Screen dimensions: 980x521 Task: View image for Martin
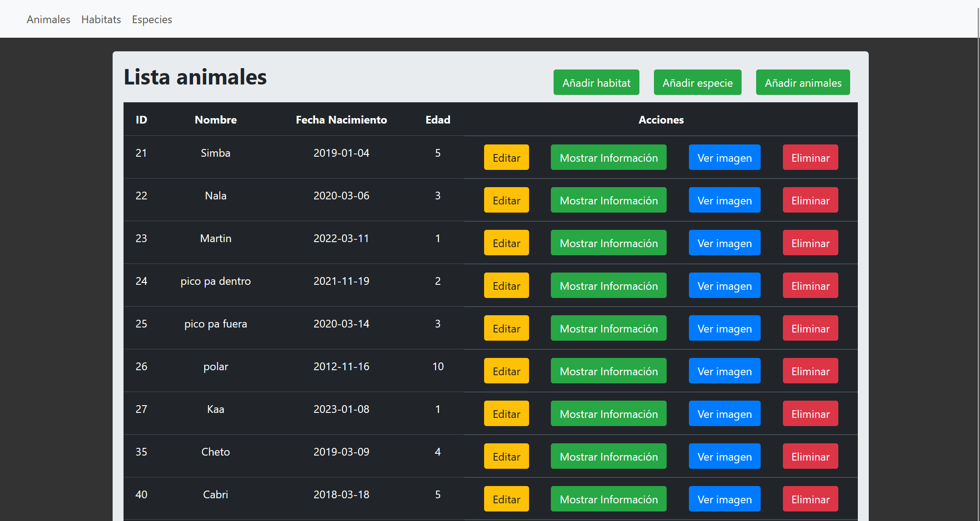724,243
